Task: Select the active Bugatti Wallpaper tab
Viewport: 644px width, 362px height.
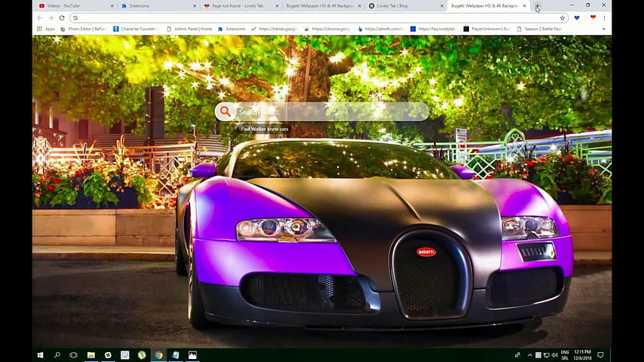Action: click(x=489, y=6)
